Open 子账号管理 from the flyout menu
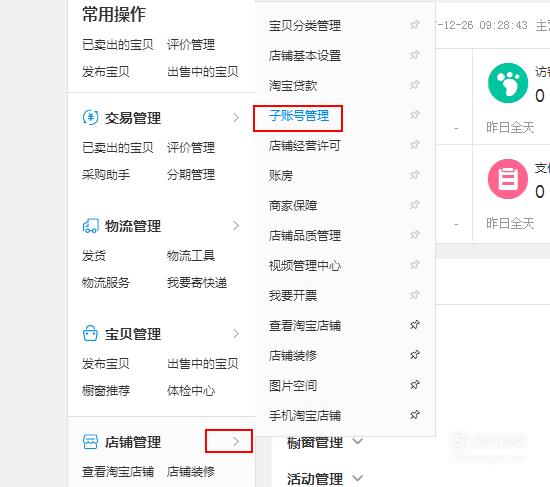Image resolution: width=550 pixels, height=487 pixels. click(x=299, y=115)
